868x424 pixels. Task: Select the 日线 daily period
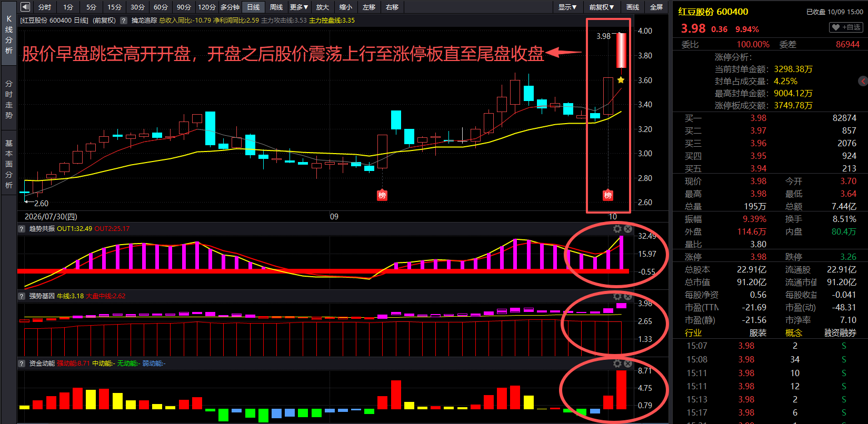pyautogui.click(x=254, y=7)
